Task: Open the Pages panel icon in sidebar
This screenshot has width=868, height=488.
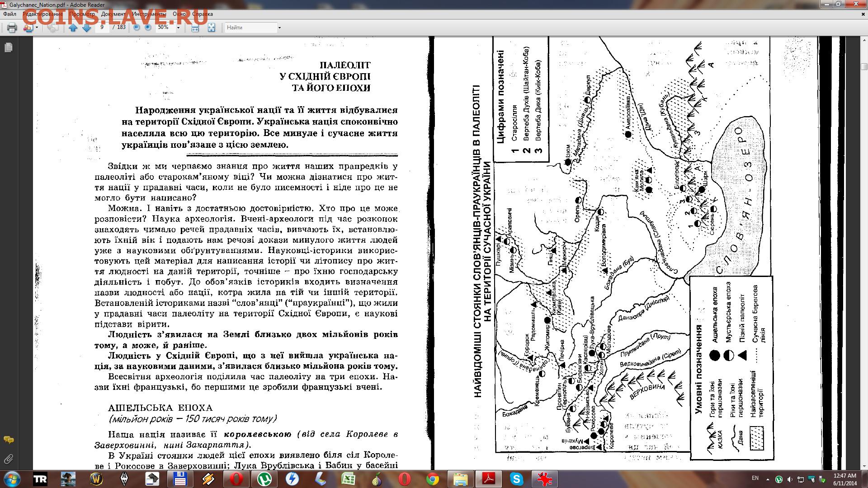Action: (8, 47)
